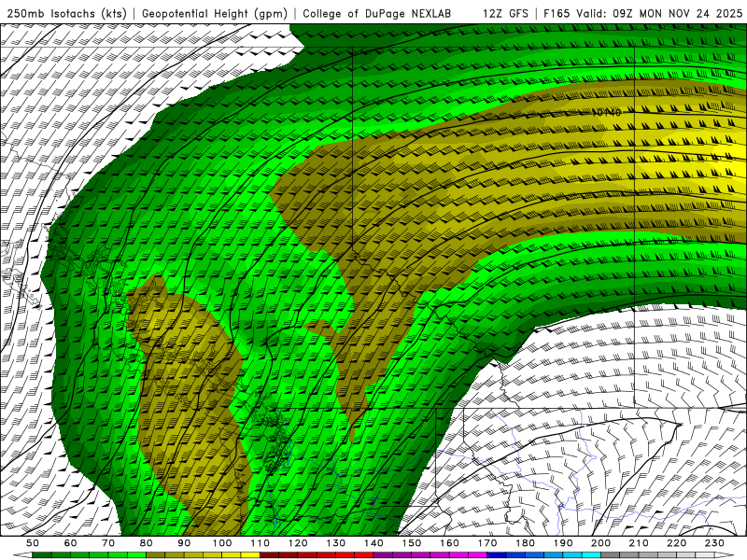Image resolution: width=747 pixels, height=560 pixels.
Task: Select the dark red swatch right of 110
Action: [x=269, y=555]
